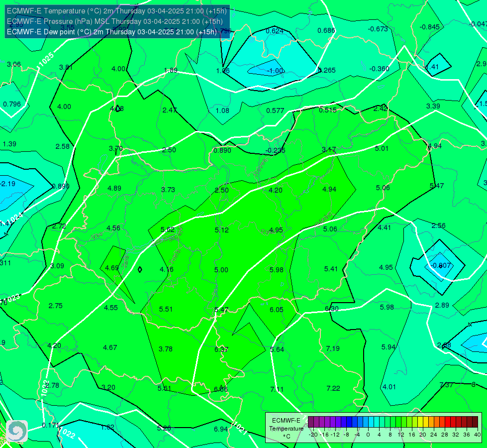Click the -0.235 temperature value
Image resolution: width=487 pixels, height=448 pixels.
275,150
